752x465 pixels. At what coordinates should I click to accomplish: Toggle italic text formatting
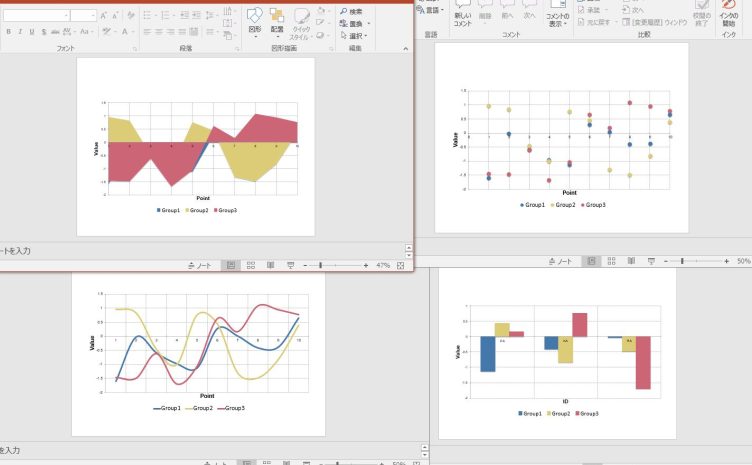point(19,32)
